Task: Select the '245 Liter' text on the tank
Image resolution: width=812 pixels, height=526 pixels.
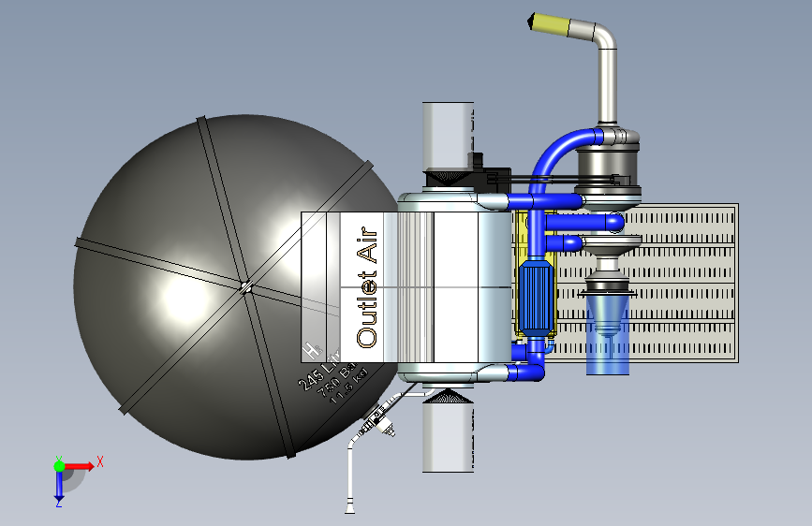Action: [x=318, y=371]
